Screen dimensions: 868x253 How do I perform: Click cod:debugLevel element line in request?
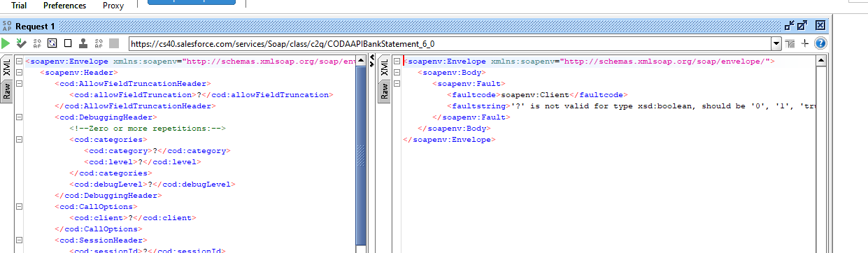pyautogui.click(x=152, y=185)
